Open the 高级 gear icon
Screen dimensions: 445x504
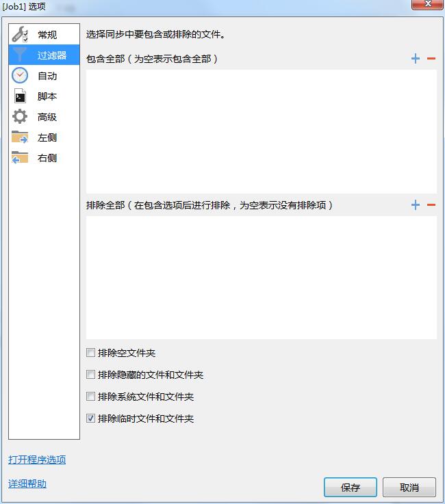(20, 117)
